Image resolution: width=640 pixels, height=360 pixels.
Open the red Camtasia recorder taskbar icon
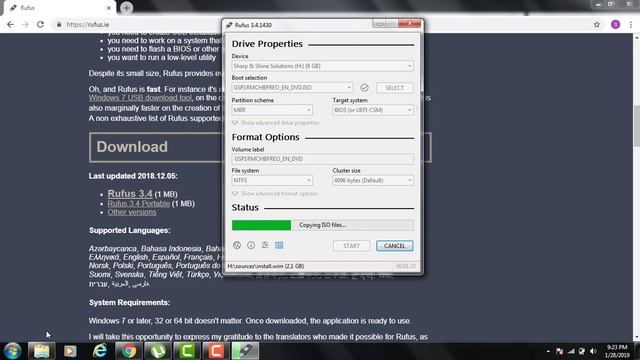click(x=216, y=351)
